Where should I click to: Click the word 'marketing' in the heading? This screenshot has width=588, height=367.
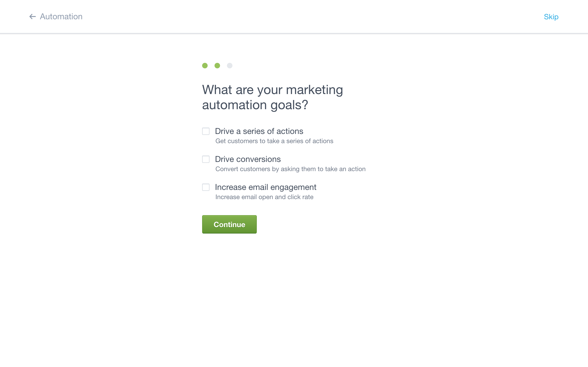point(314,90)
